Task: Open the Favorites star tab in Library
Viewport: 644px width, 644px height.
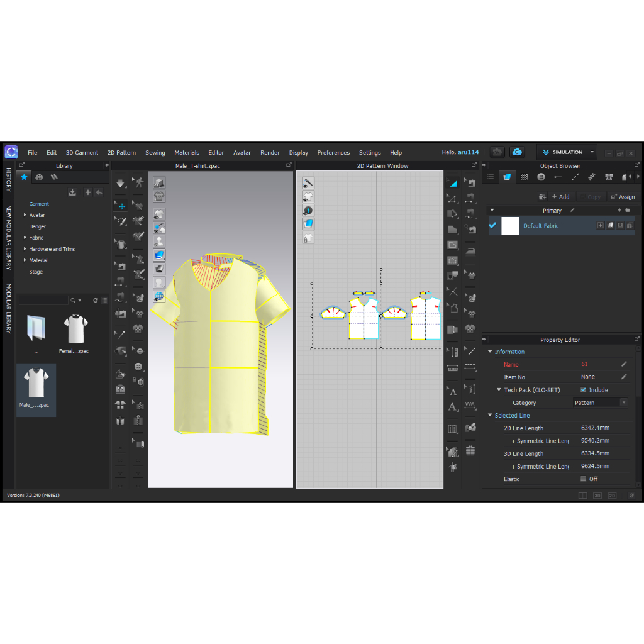Action: tap(25, 177)
